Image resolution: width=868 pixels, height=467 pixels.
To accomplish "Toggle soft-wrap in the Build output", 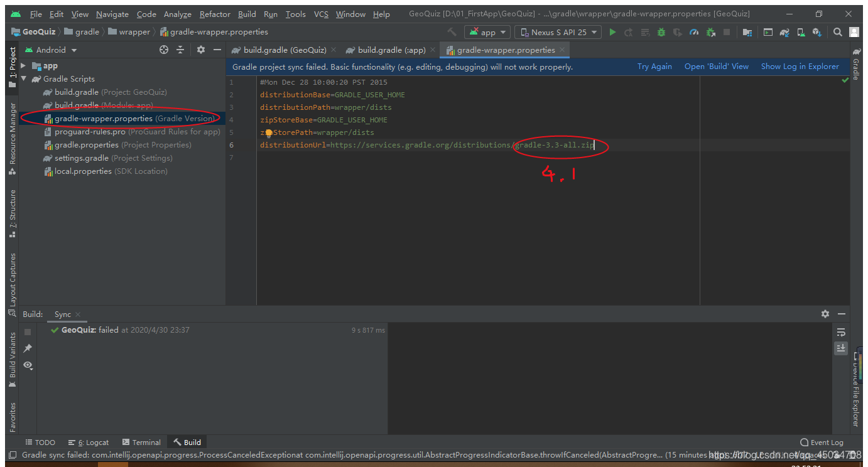I will (841, 331).
